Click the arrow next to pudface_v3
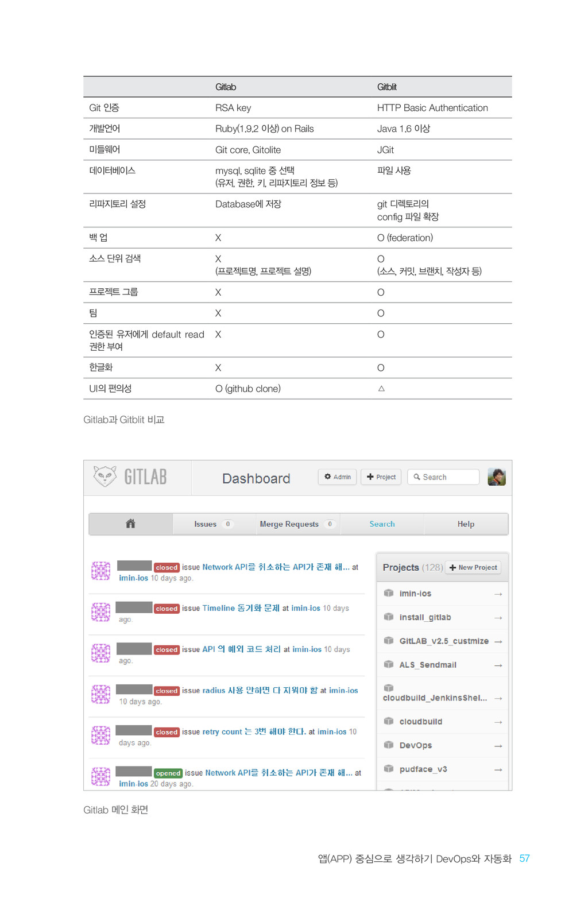Image resolution: width=588 pixels, height=910 pixels. (x=498, y=770)
